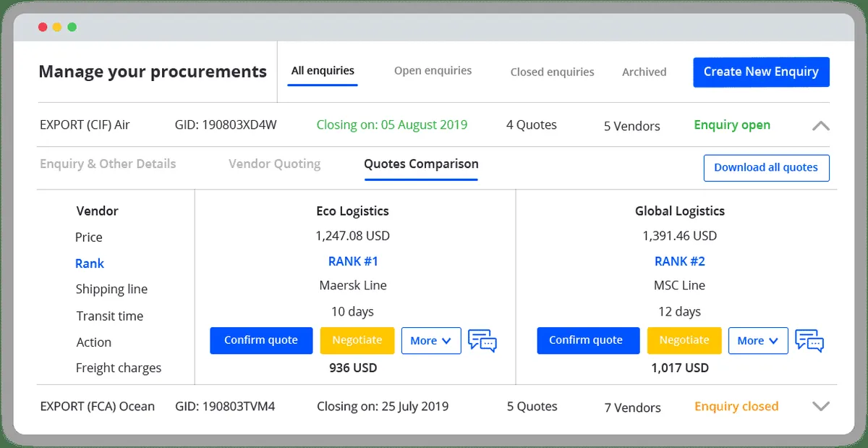Switch to the Closed enquiries tab
The image size is (868, 448).
[x=552, y=72]
